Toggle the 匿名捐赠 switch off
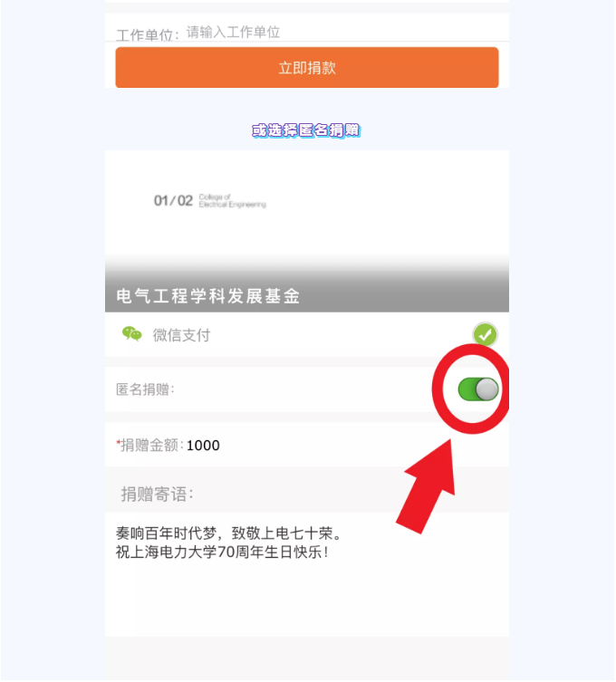The height and width of the screenshot is (682, 616). (477, 389)
